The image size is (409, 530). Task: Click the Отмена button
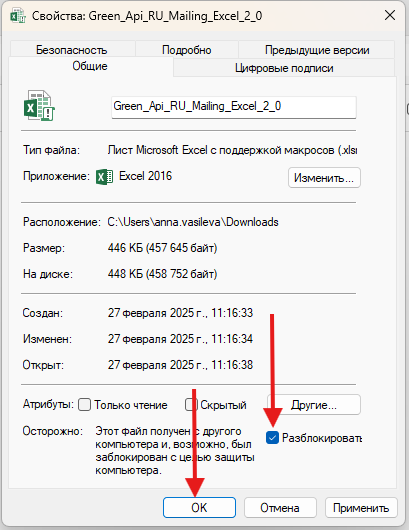coord(280,507)
